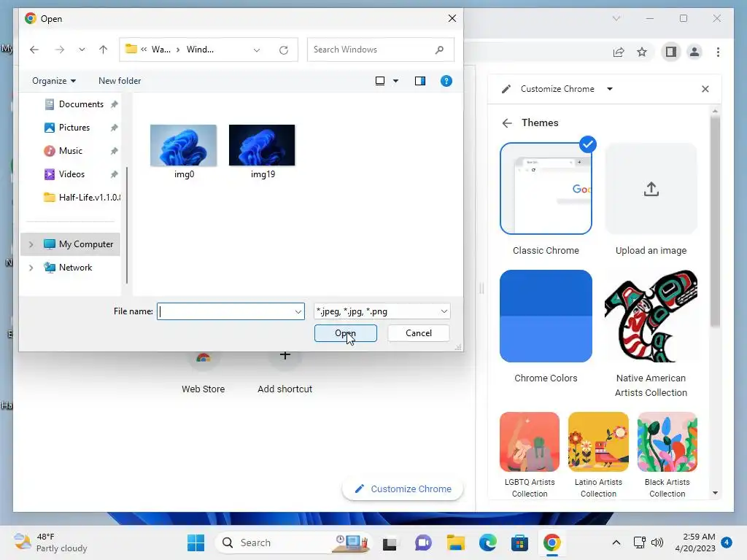Open view options dropdown arrow
Image resolution: width=747 pixels, height=560 pixels.
(x=395, y=81)
